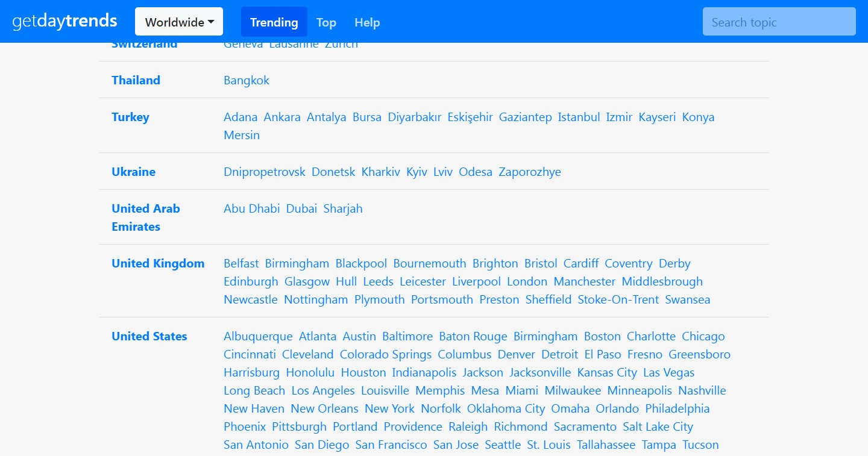
Task: Open Las Vegas trends
Action: (x=669, y=372)
